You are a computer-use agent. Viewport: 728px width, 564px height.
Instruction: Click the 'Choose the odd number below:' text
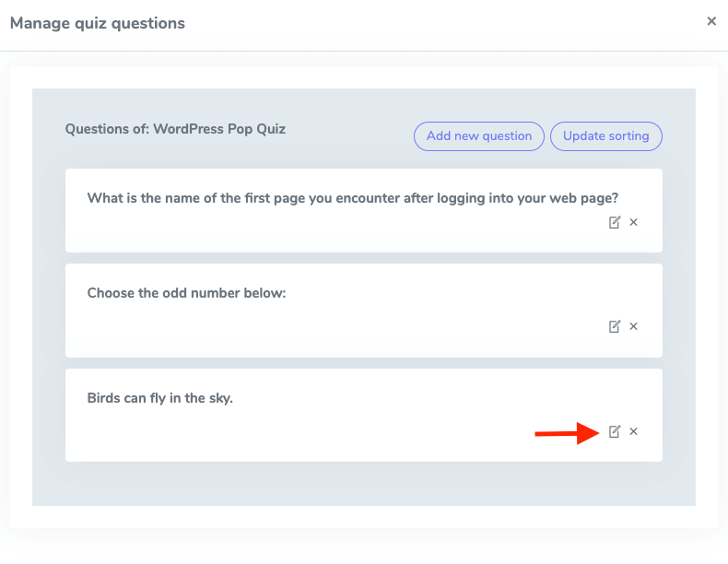[186, 293]
